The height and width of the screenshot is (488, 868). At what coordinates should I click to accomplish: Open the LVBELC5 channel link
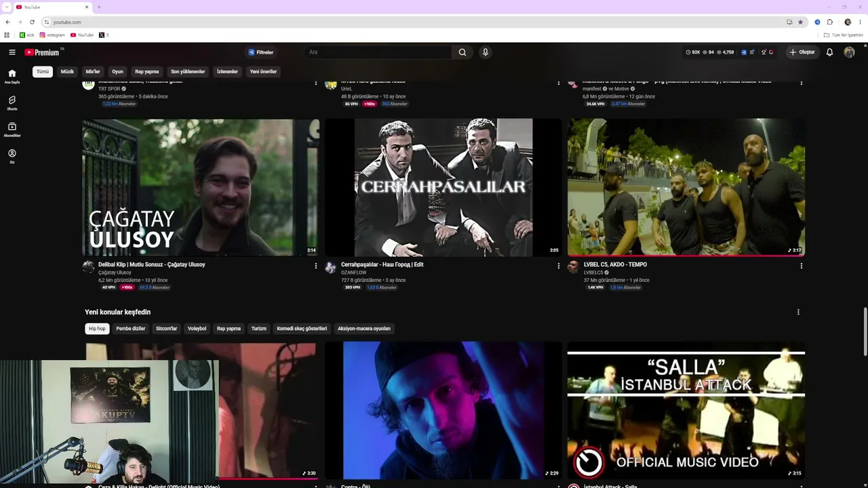593,272
